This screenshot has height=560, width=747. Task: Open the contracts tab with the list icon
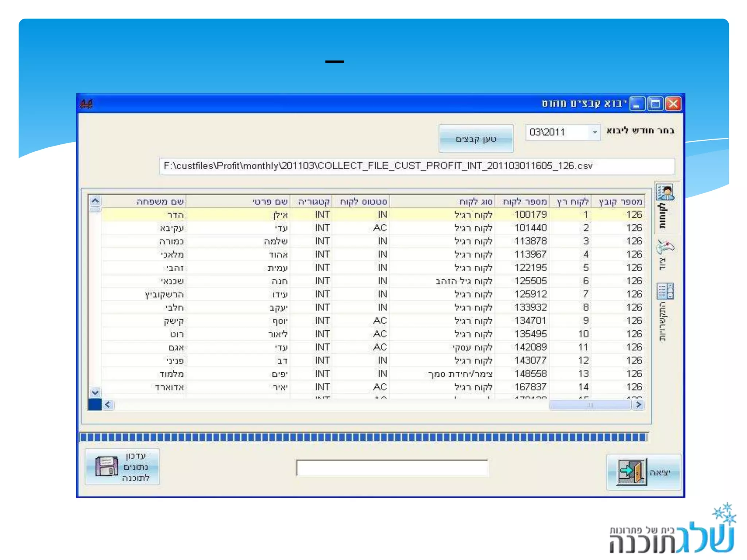(x=665, y=291)
